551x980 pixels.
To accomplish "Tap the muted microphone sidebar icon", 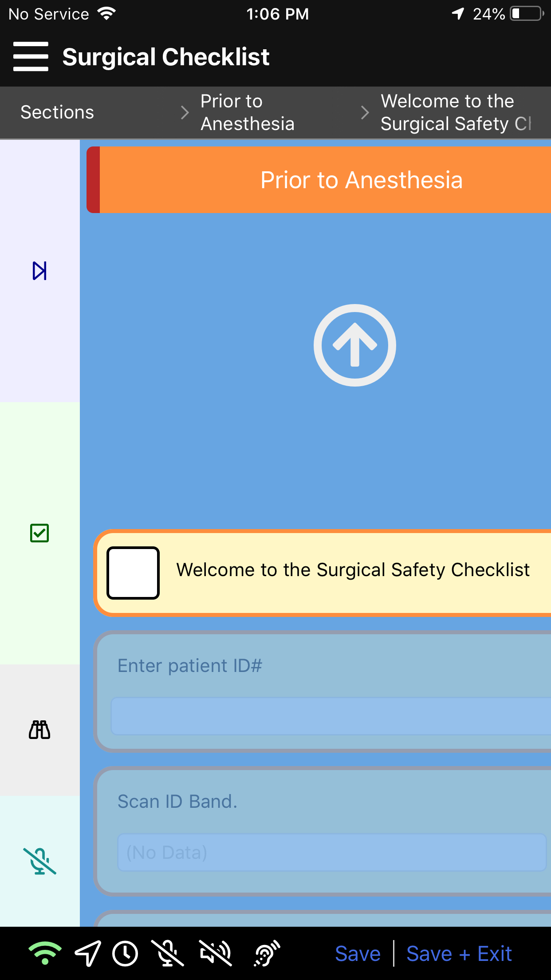I will pos(39,861).
